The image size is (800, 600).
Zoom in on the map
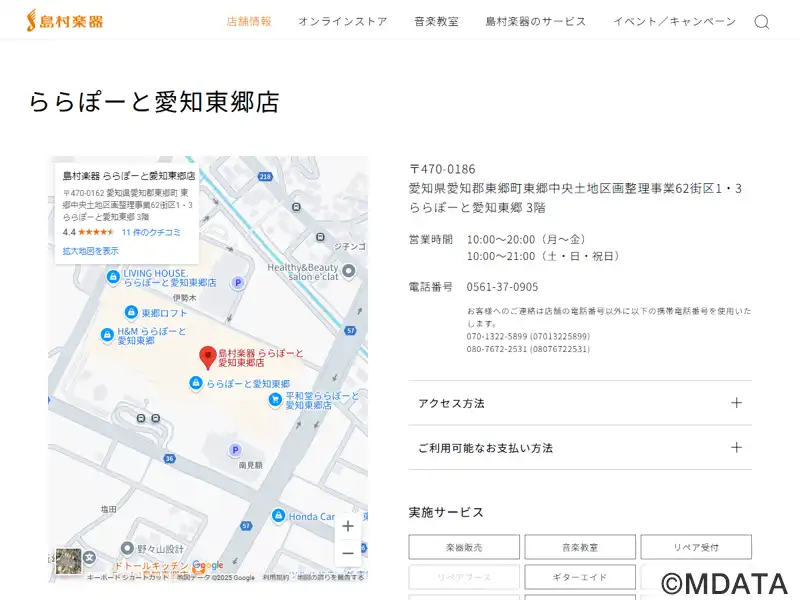[348, 526]
